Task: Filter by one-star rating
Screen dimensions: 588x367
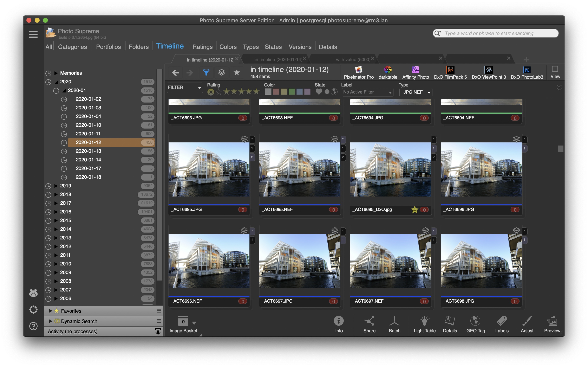Action: pos(226,92)
